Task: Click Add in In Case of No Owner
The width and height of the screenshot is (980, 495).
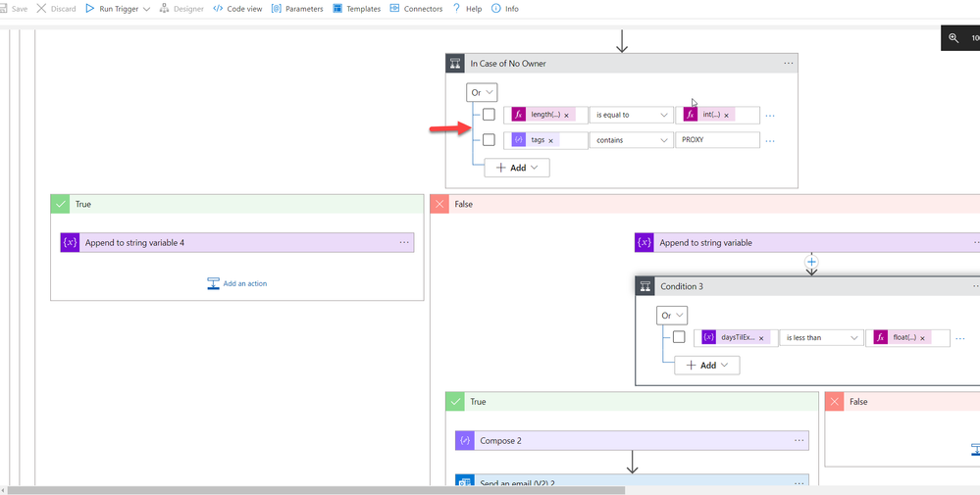Action: (x=517, y=168)
